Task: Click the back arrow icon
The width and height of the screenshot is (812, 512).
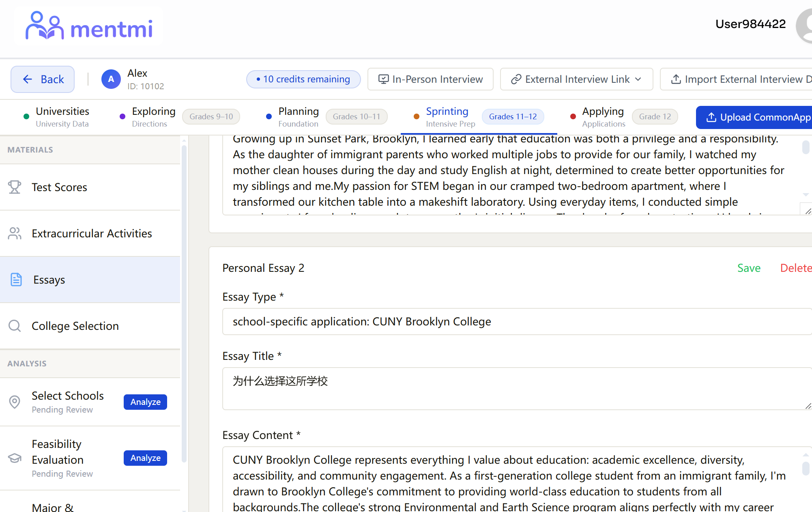Action: click(28, 79)
